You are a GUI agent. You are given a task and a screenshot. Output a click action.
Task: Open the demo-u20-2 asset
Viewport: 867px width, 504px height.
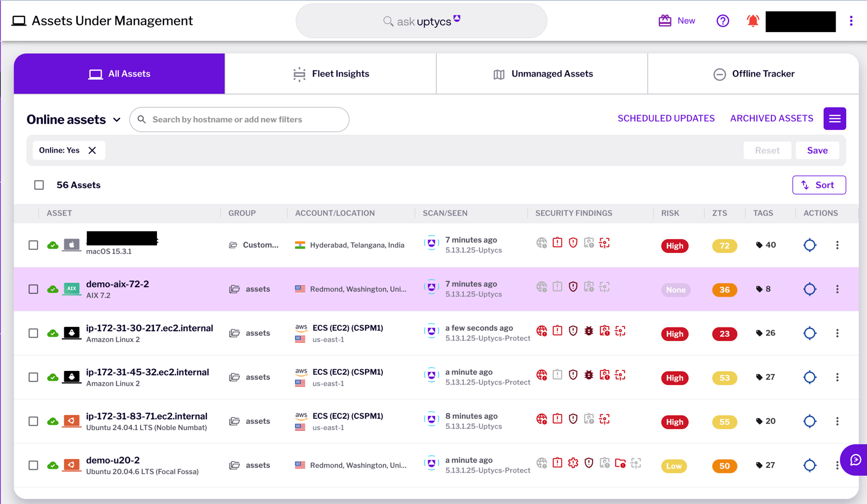[x=113, y=460]
